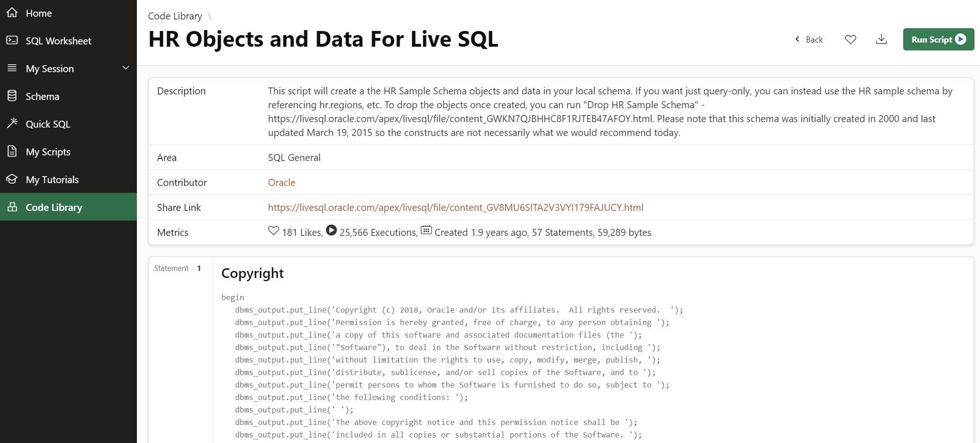Click the Run Script button
Viewport: 980px width, 443px height.
938,39
